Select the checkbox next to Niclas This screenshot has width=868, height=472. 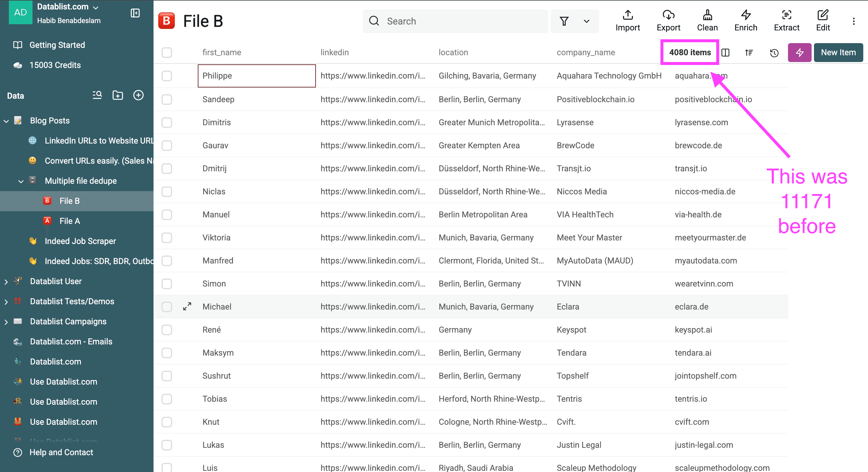point(167,191)
